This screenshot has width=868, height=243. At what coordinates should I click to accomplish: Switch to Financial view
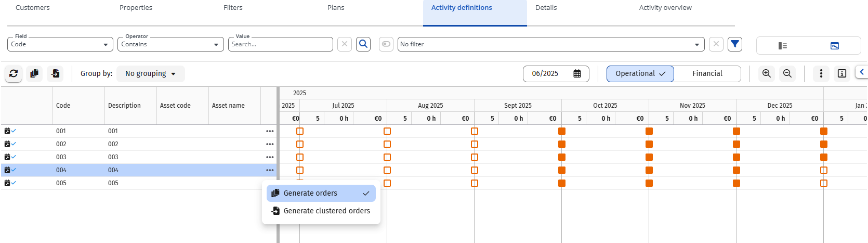pos(707,74)
